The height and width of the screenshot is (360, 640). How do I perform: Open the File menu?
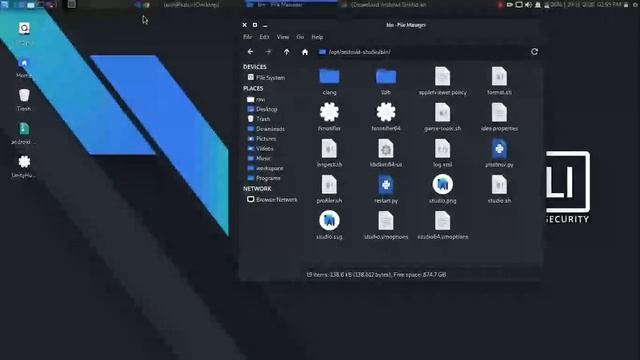pos(247,37)
